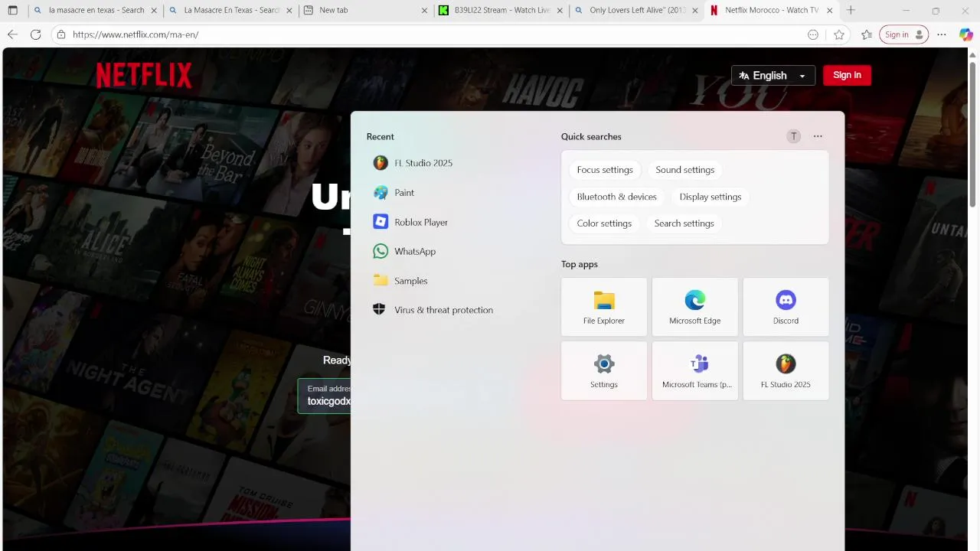View site information lock icon
This screenshot has width=980, height=551.
61,34
